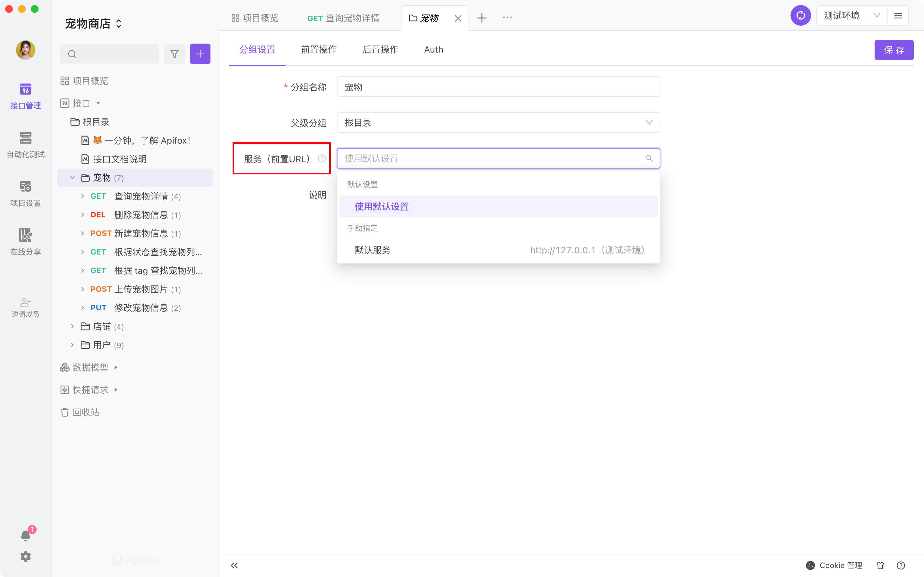Screen dimensions: 924x577
Task: Switch to the Auth tab
Action: (x=433, y=50)
